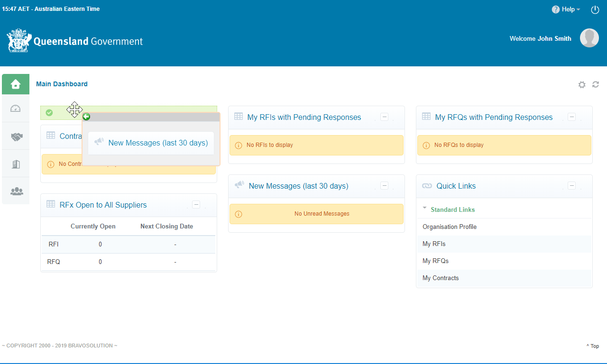Select the building organisation sidebar icon

pyautogui.click(x=16, y=164)
